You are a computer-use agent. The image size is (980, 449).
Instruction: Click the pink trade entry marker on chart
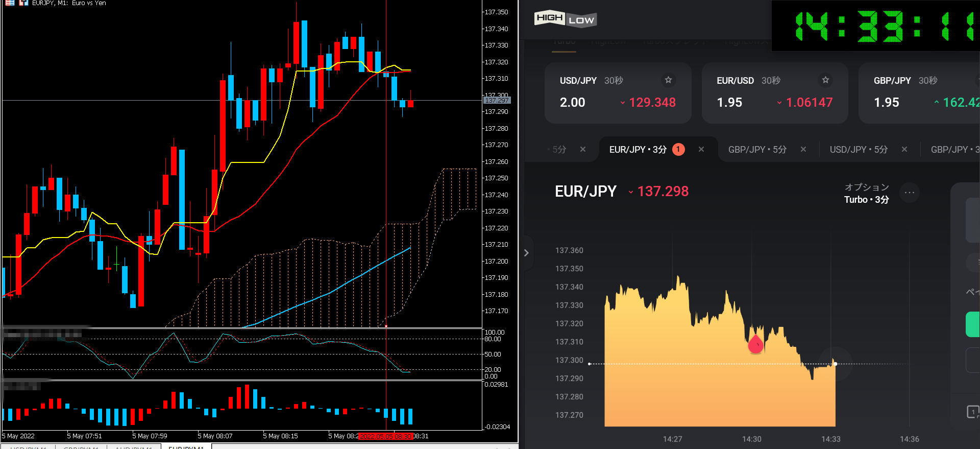(x=755, y=344)
